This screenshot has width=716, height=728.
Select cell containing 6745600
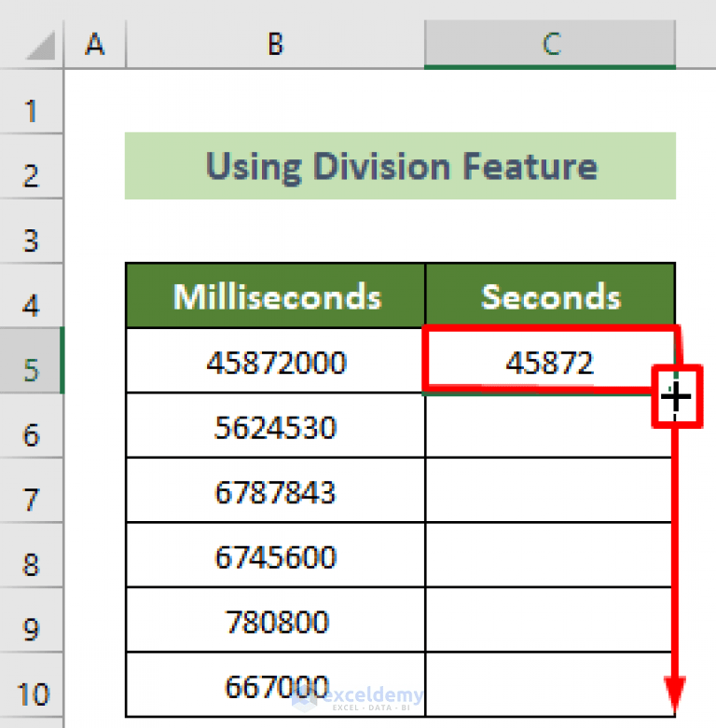(x=276, y=556)
